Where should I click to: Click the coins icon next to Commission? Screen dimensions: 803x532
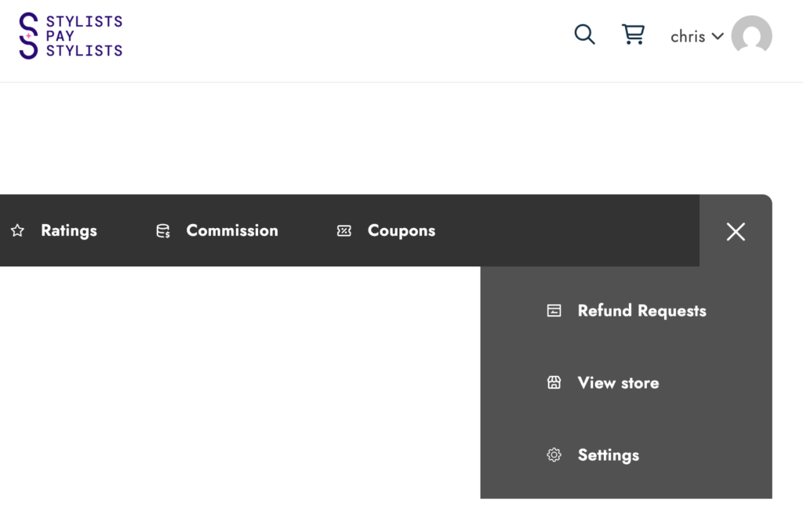(x=163, y=230)
